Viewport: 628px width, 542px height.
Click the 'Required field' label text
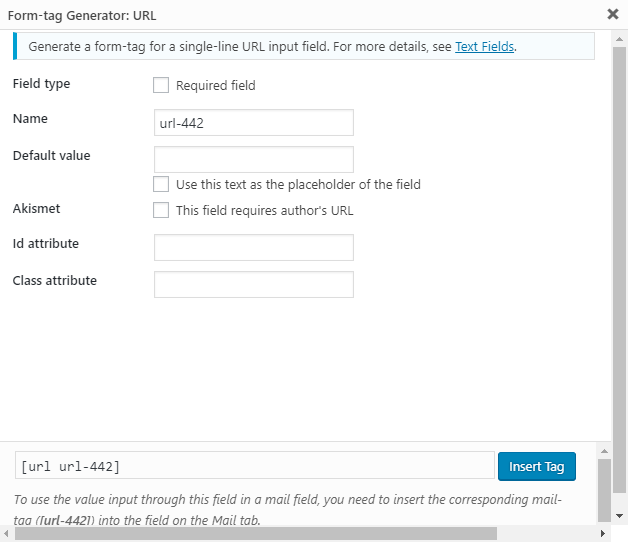click(215, 85)
